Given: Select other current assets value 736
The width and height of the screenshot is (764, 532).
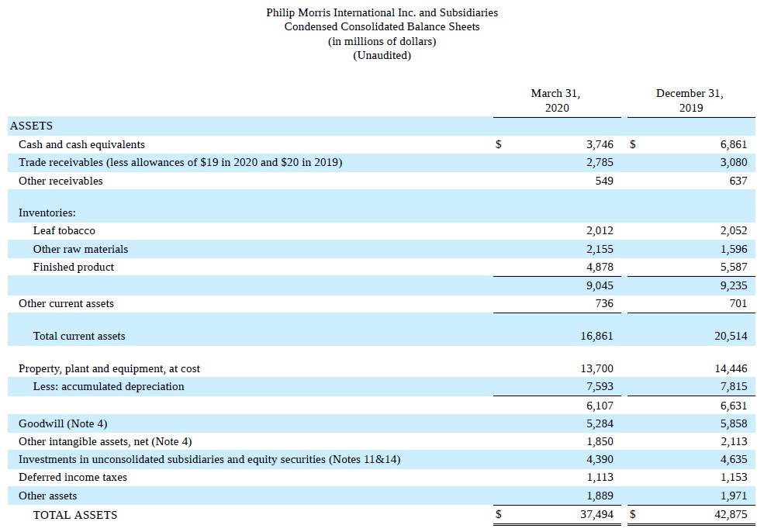Looking at the screenshot, I should [604, 304].
